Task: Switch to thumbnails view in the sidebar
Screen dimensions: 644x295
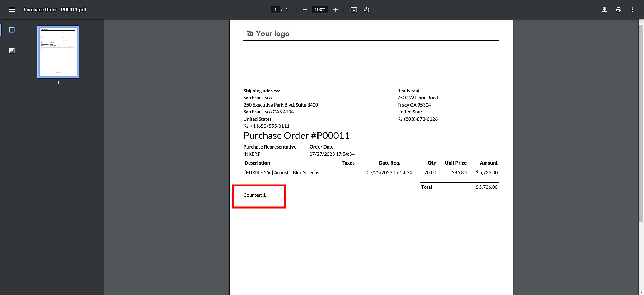Action: point(12,30)
